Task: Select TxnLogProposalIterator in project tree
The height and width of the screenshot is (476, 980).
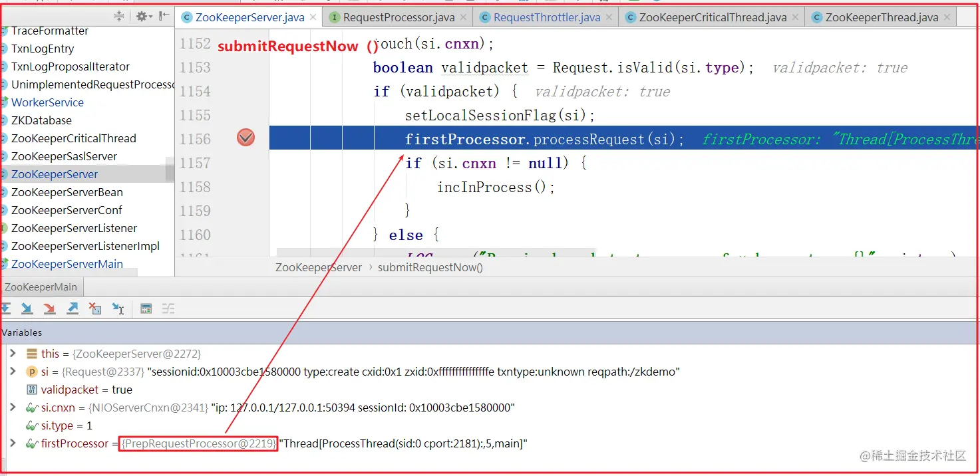Action: tap(71, 66)
